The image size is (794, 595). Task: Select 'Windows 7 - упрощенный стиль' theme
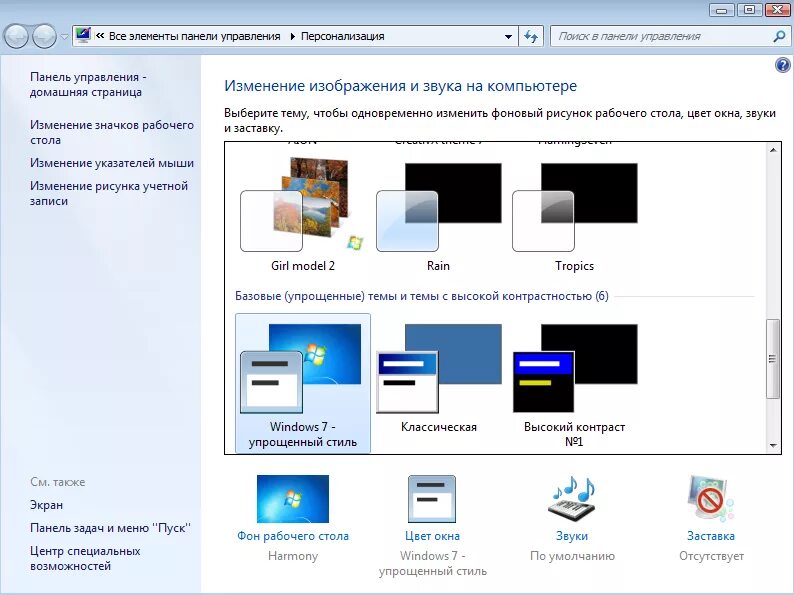tap(303, 383)
